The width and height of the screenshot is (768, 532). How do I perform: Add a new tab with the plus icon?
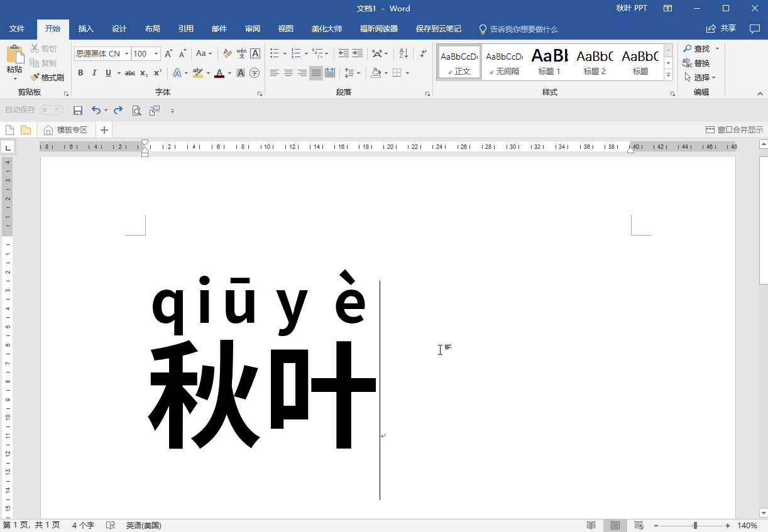104,130
